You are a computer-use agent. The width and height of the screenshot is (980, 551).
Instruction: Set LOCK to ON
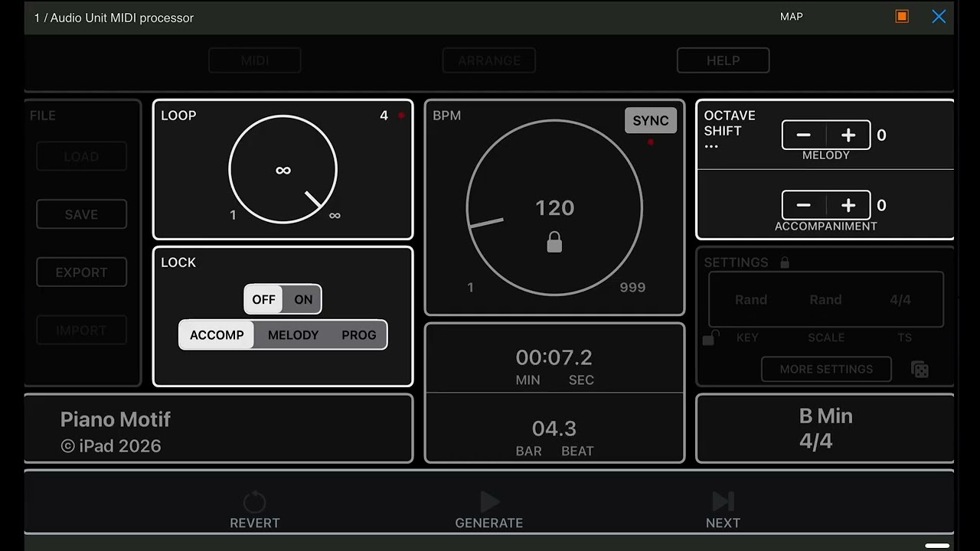tap(303, 299)
